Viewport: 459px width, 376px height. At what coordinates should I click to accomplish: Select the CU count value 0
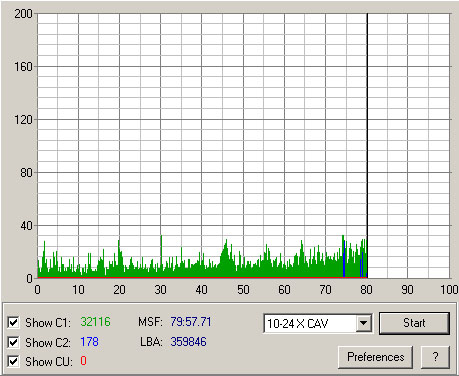[x=83, y=361]
